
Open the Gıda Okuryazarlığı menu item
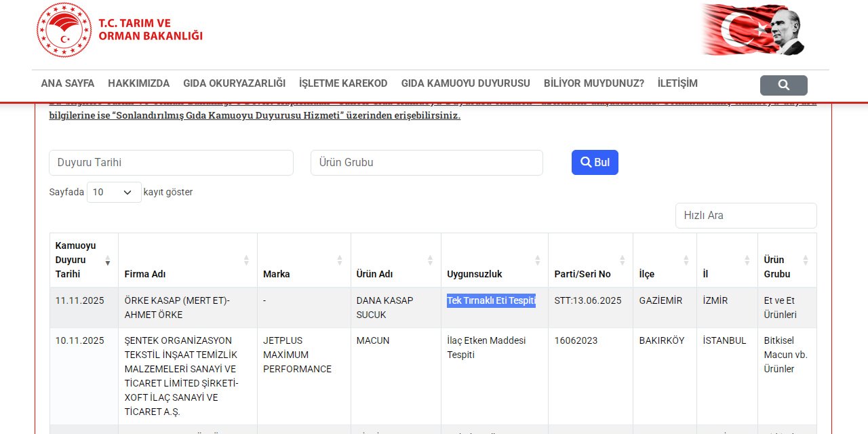point(234,83)
